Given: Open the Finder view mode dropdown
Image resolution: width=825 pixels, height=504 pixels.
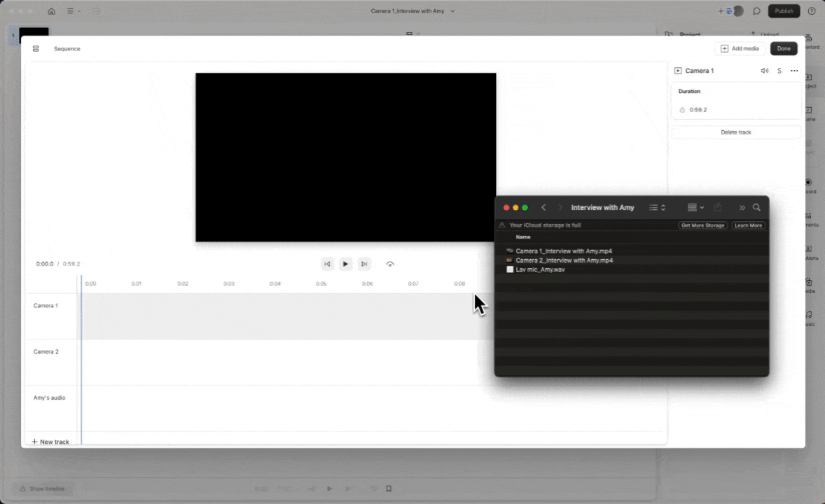Looking at the screenshot, I should tap(657, 208).
